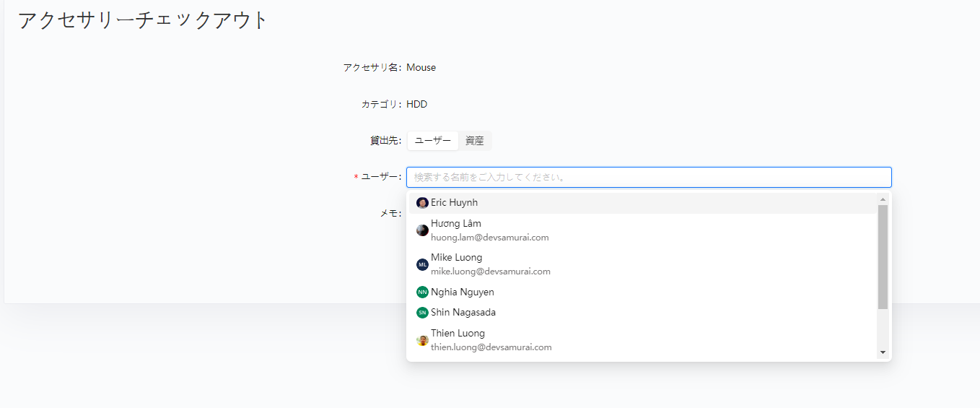Image resolution: width=980 pixels, height=408 pixels.
Task: Click the dropdown scrollbar down arrow
Action: pyautogui.click(x=883, y=352)
